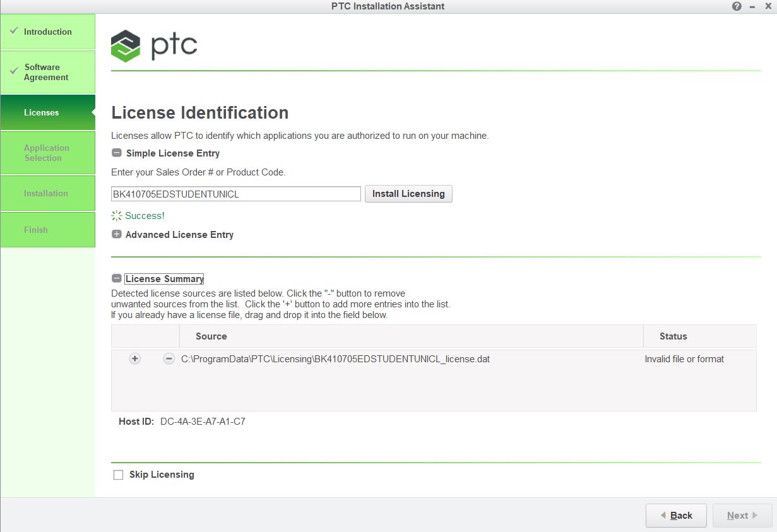Collapse the Simple License Entry section
The image size is (777, 532).
pyautogui.click(x=116, y=153)
